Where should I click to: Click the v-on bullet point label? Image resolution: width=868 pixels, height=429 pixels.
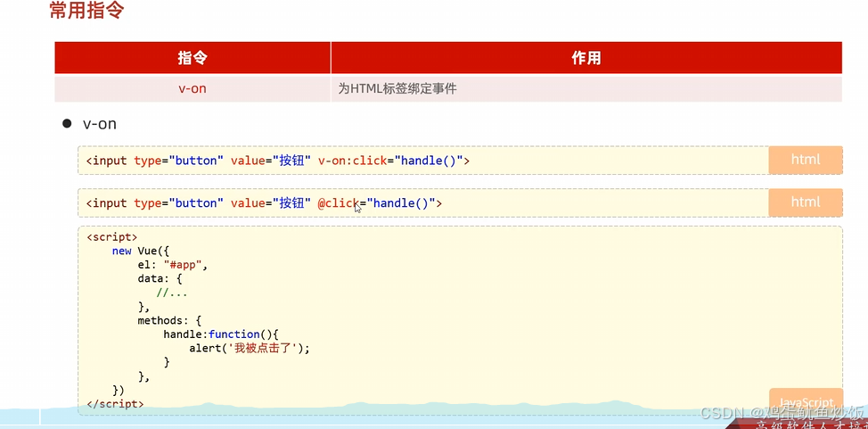click(x=100, y=124)
